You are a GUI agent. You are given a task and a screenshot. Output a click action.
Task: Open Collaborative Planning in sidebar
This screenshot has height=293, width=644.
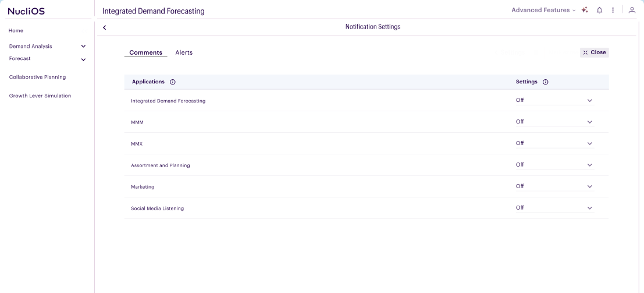pyautogui.click(x=37, y=77)
